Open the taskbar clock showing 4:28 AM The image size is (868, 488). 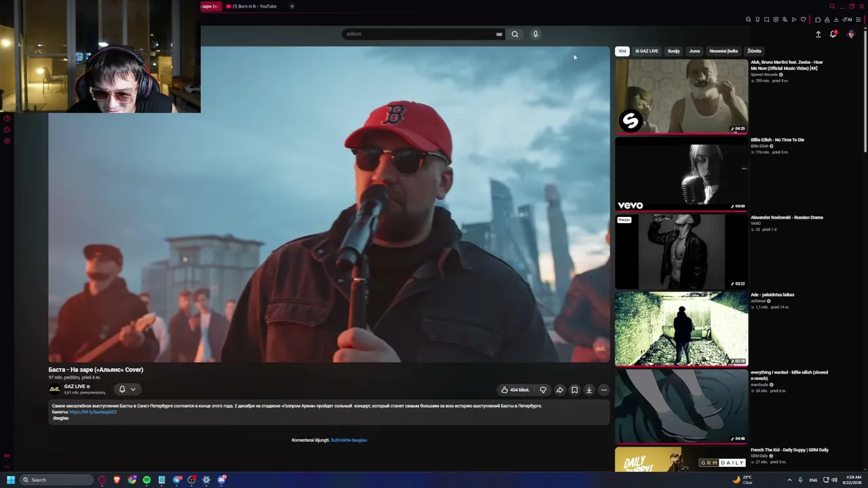click(x=854, y=480)
